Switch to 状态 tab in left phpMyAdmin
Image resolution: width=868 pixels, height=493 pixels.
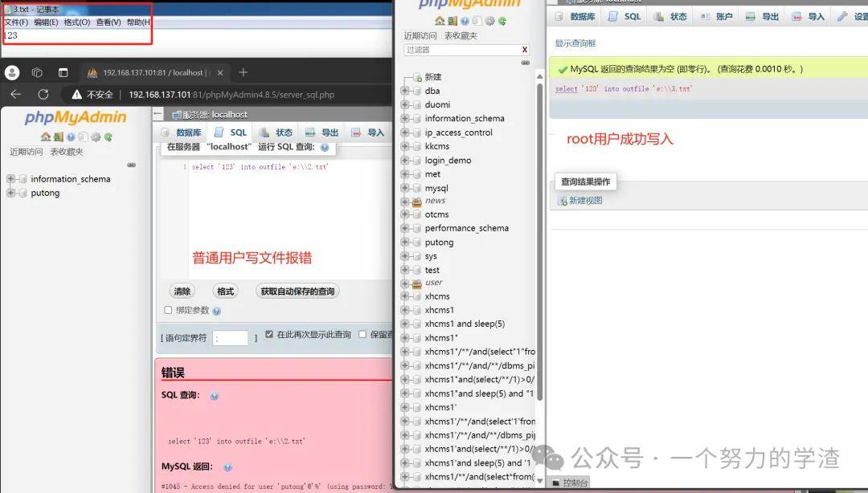click(276, 132)
